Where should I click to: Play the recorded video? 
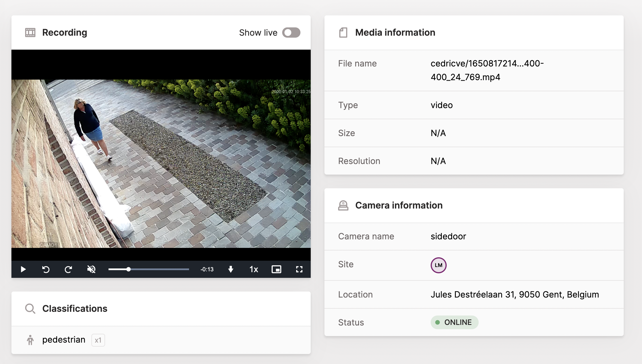click(23, 269)
